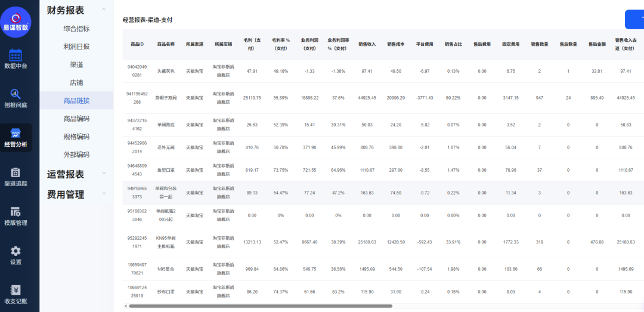Image resolution: width=644 pixels, height=312 pixels.
Task: Click the 销售占比 column header
Action: 453,44
